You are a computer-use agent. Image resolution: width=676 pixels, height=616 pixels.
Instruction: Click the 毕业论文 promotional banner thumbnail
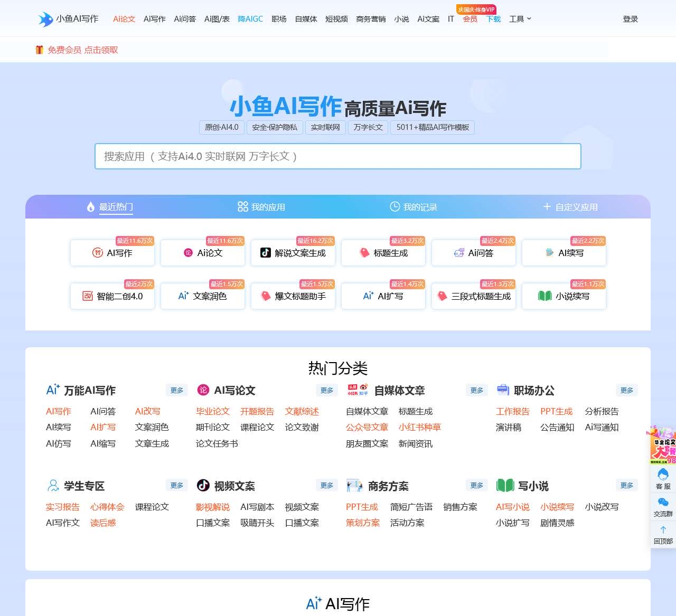point(662,446)
